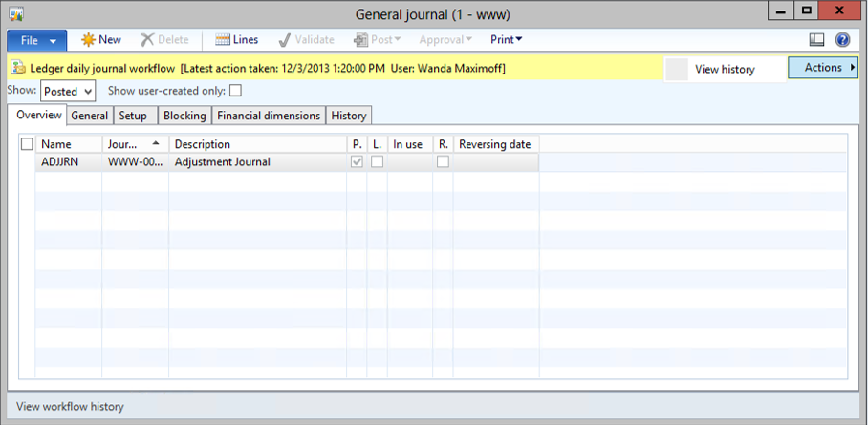This screenshot has width=868, height=425.
Task: Click the workflow icon in yellow bar
Action: (18, 69)
